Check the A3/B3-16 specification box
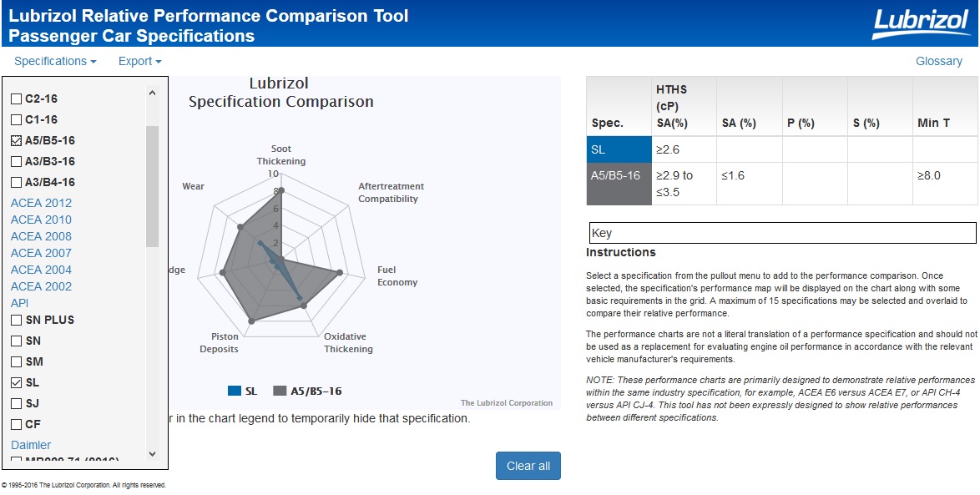 pos(16,161)
